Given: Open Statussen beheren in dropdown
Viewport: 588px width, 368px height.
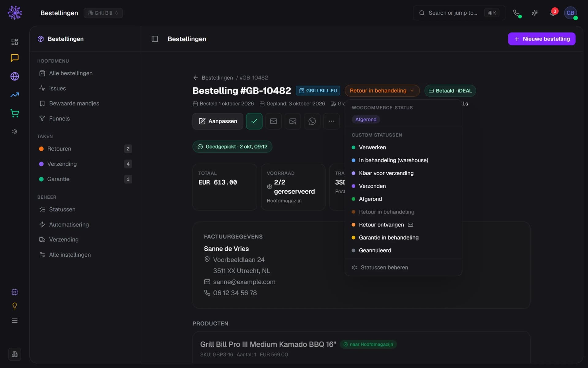Looking at the screenshot, I should (x=403, y=267).
